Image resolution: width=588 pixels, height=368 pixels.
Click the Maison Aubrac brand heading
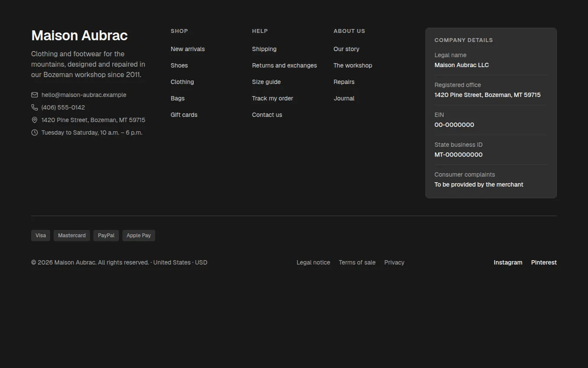[x=80, y=36]
